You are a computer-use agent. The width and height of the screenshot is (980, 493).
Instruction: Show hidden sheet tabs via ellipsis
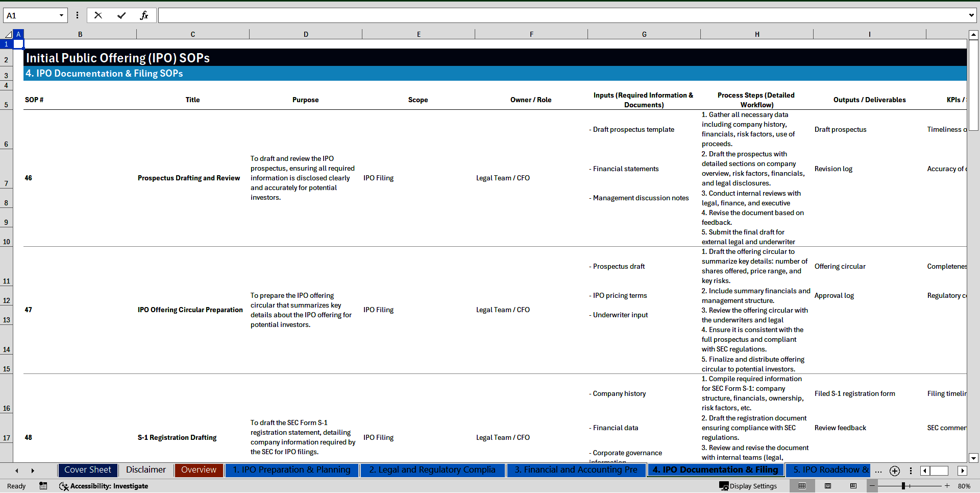point(878,471)
